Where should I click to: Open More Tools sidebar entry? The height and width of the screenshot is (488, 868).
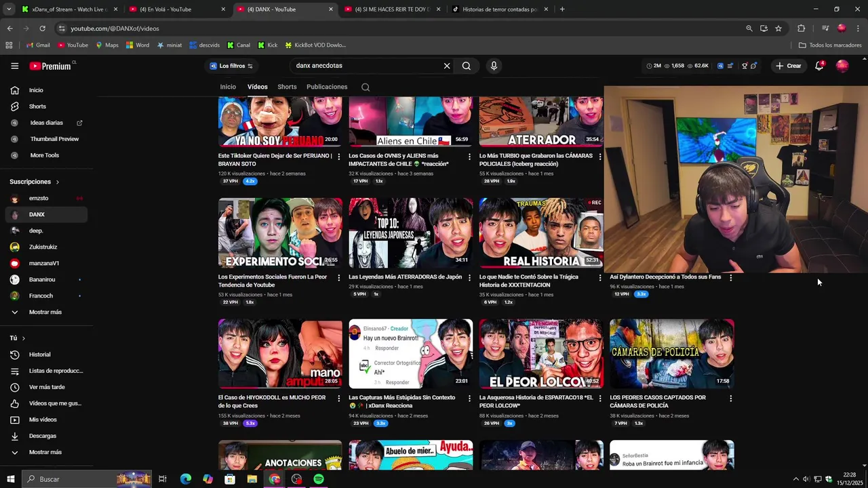(45, 155)
